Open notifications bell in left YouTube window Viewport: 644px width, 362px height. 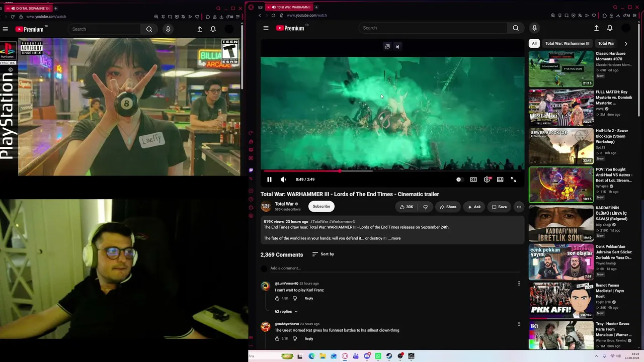213,29
